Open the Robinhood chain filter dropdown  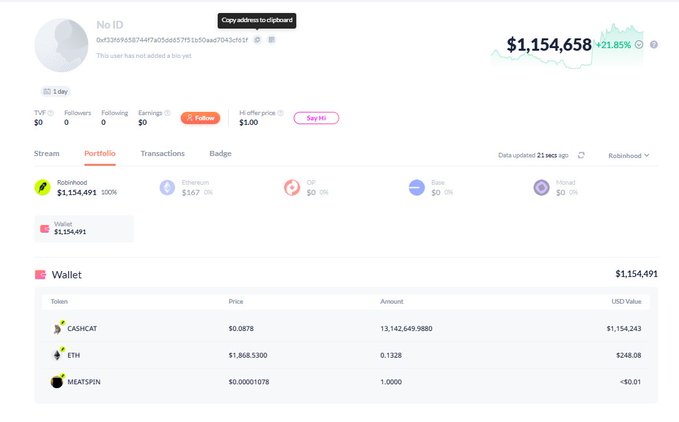(x=628, y=155)
